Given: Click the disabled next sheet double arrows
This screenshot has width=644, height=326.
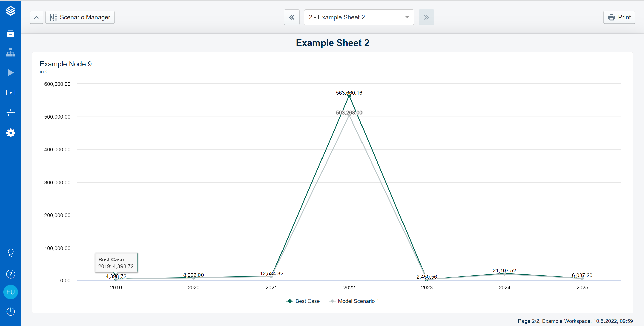Looking at the screenshot, I should (426, 17).
